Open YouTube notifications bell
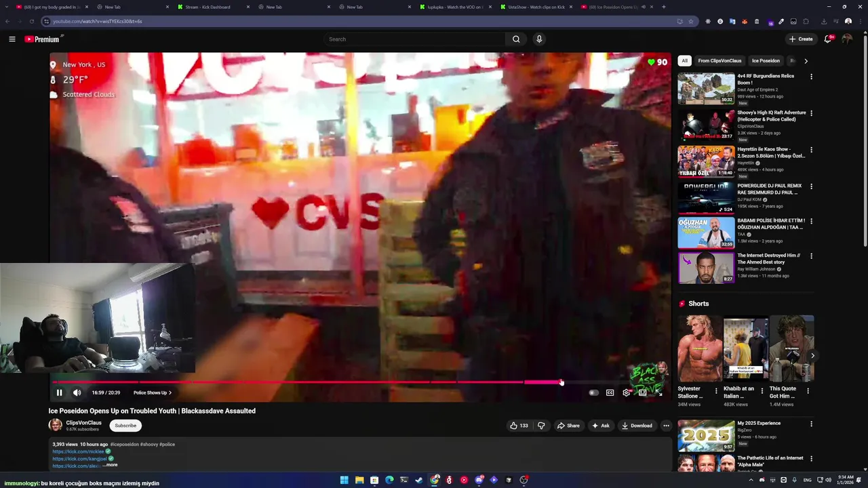Viewport: 868px width, 488px height. (x=827, y=39)
